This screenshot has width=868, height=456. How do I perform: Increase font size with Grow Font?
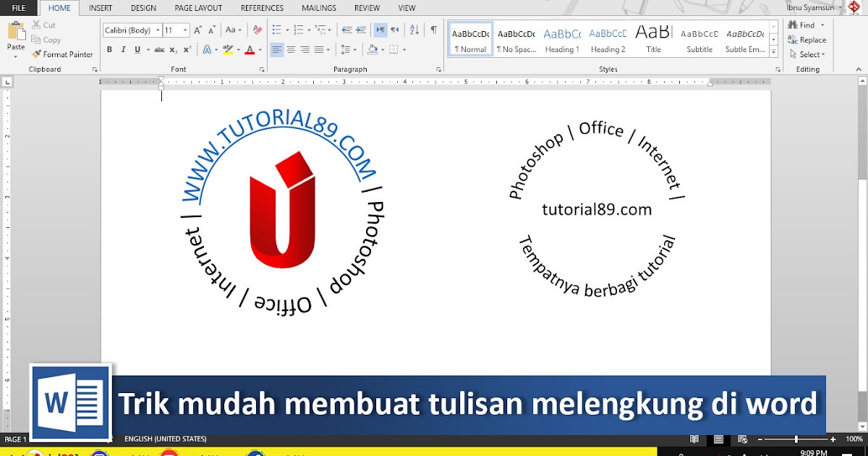coord(199,30)
